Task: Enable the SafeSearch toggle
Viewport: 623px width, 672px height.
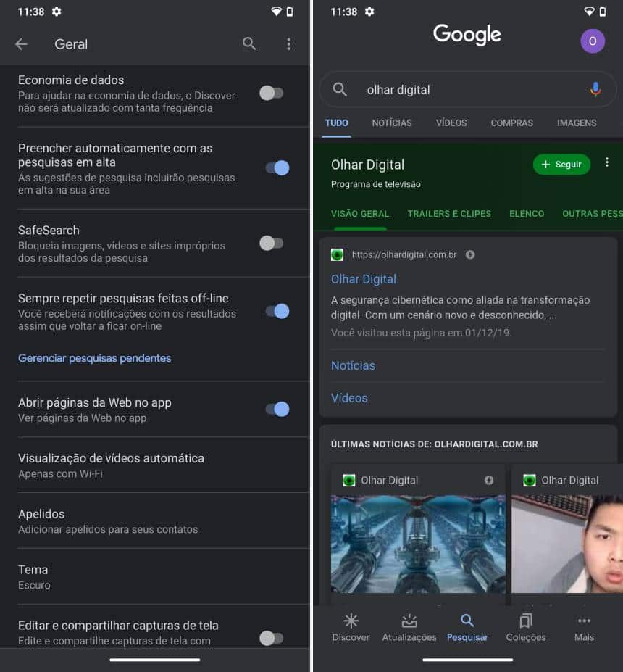Action: coord(272,243)
